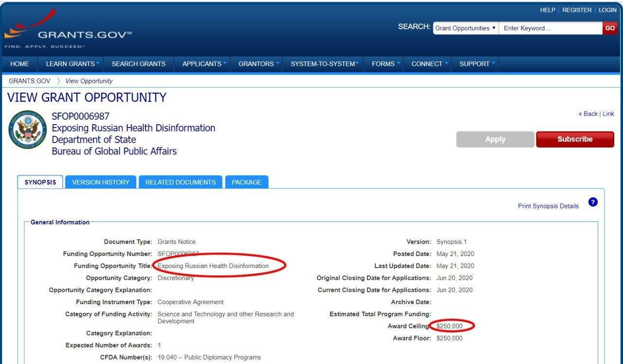Click Award Floor value $250,000
This screenshot has width=623, height=364.
450,338
